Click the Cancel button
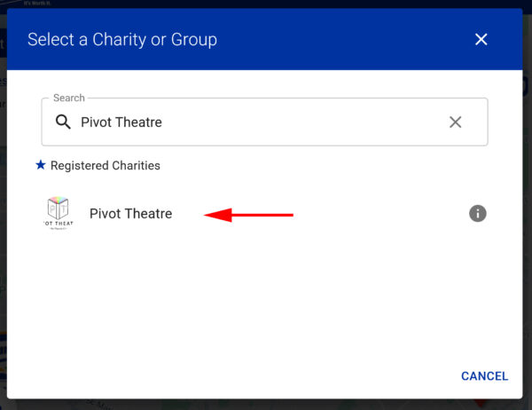The width and height of the screenshot is (532, 410). click(x=484, y=376)
